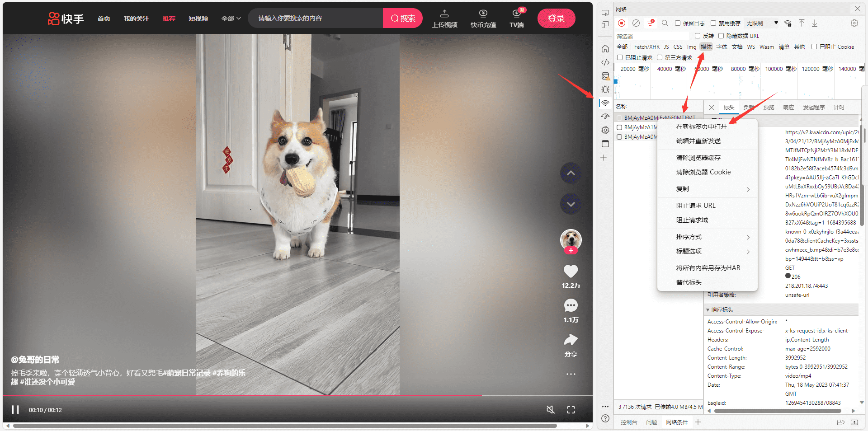Expand the 全部 dropdown in navigation

click(x=231, y=19)
